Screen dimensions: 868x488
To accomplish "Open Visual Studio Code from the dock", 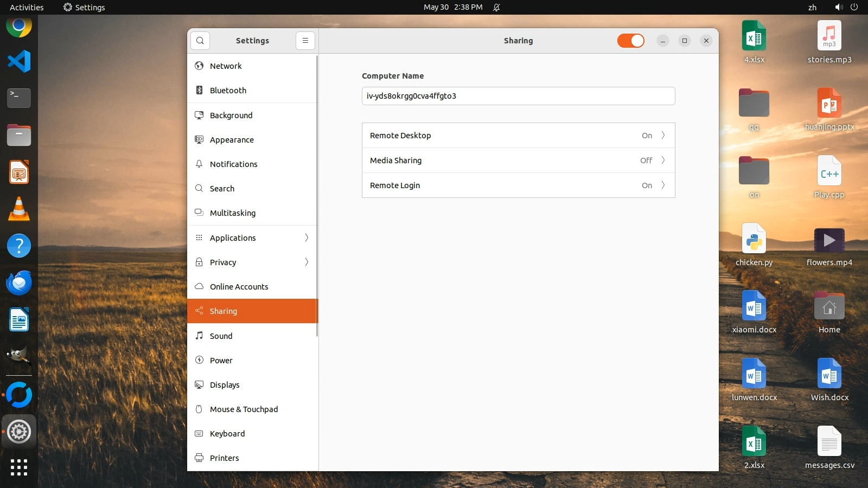I will pyautogui.click(x=19, y=61).
